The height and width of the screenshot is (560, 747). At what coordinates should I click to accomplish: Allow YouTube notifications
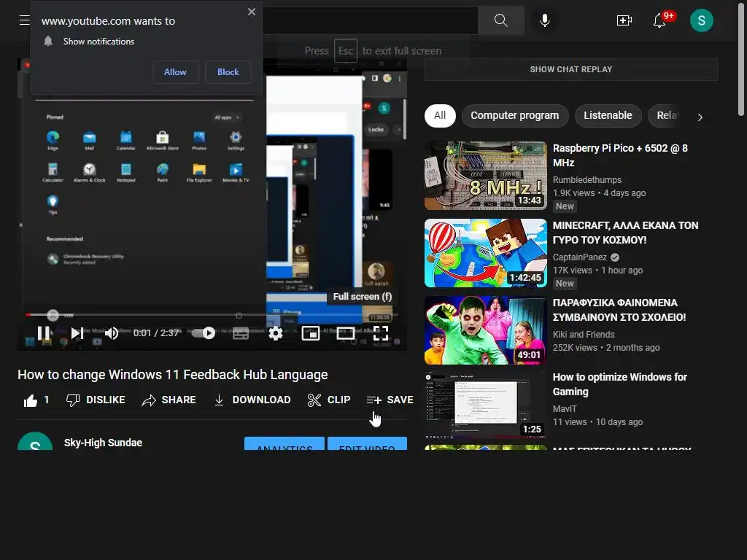(175, 72)
